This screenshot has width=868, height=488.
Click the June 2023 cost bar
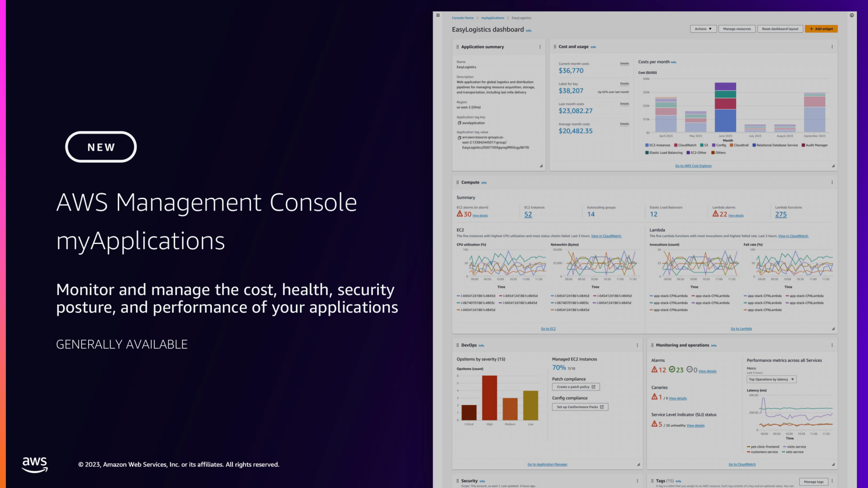(725, 108)
